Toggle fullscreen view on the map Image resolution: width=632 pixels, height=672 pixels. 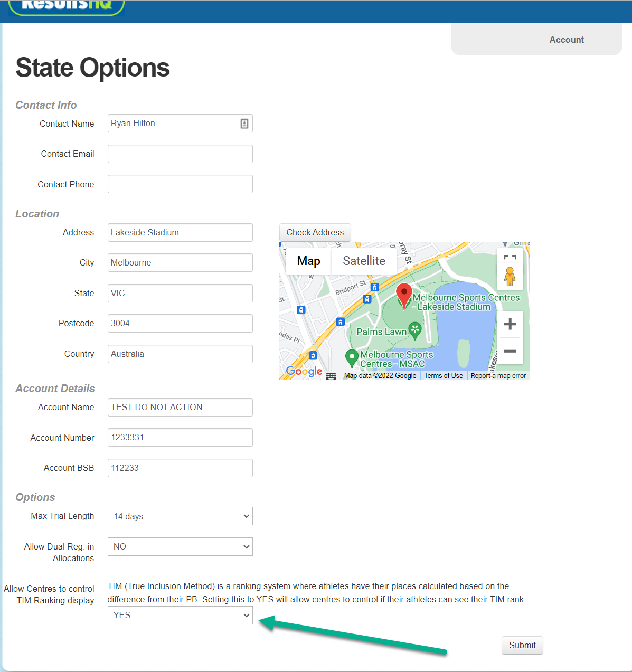[510, 258]
